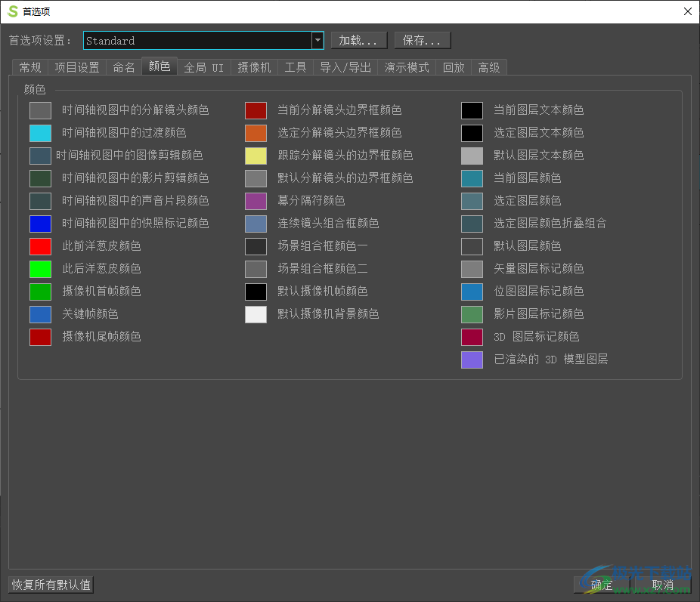Change the 选定图层颜色 swatch

(472, 201)
